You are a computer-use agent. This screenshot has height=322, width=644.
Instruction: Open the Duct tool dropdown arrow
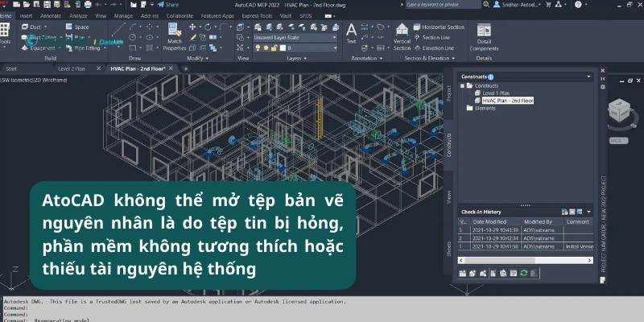(45, 27)
